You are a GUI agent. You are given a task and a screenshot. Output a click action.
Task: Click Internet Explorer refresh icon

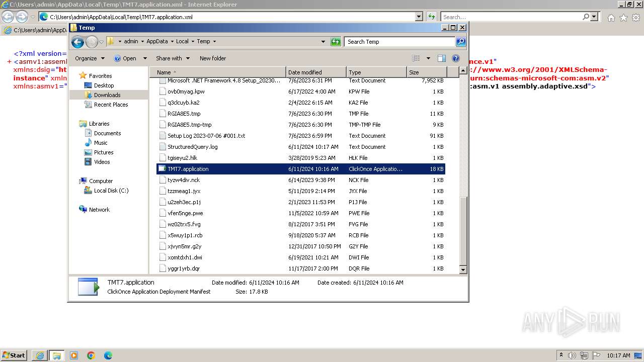click(431, 17)
